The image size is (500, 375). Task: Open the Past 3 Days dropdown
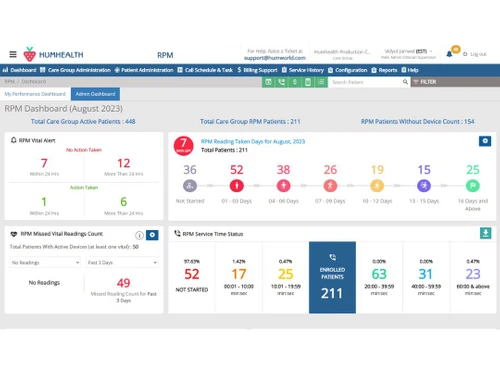point(122,263)
